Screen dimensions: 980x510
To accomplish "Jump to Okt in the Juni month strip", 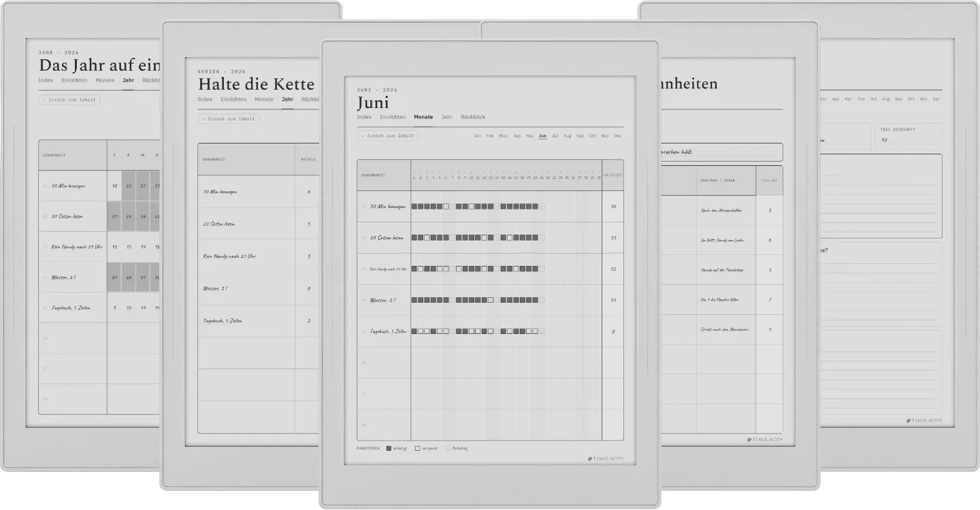I will click(x=593, y=136).
